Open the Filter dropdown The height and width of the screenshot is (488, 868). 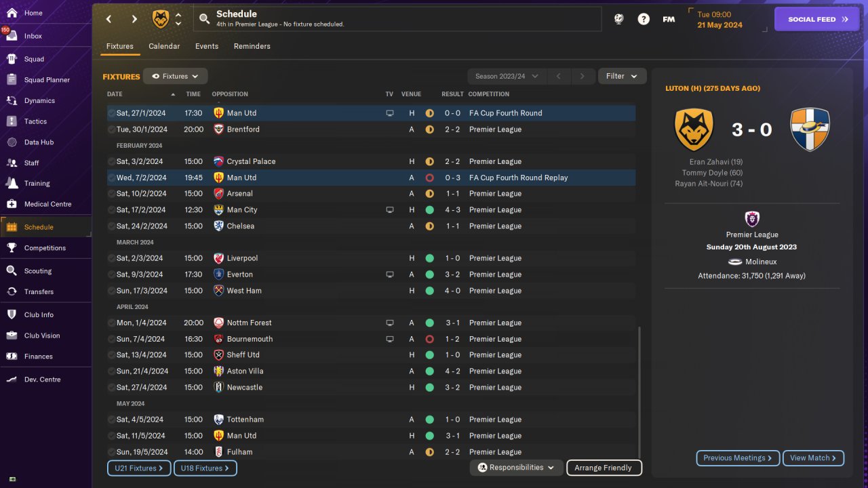622,77
